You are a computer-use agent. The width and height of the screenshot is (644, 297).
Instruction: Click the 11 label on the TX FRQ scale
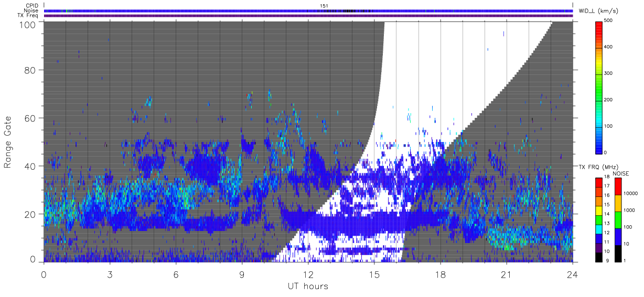point(606,241)
